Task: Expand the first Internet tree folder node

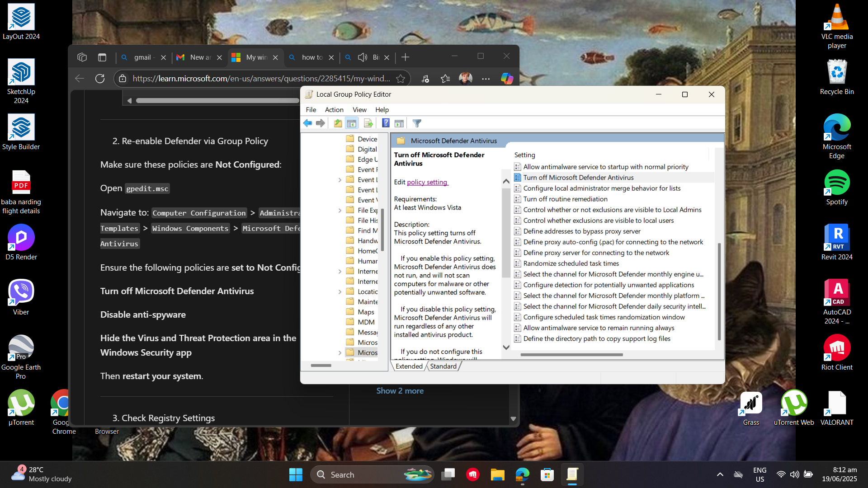Action: tap(340, 272)
